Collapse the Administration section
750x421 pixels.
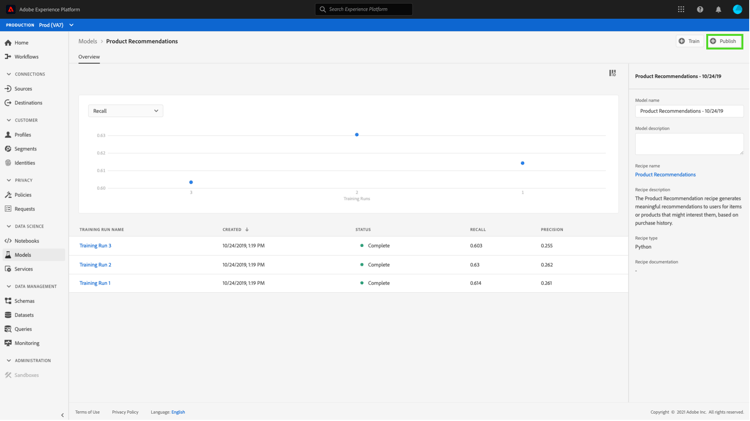pos(9,360)
